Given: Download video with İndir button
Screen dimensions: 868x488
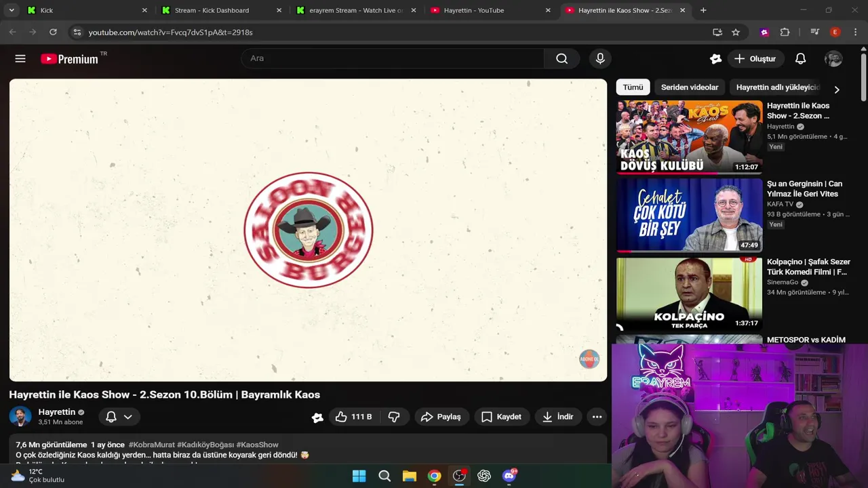Looking at the screenshot, I should (558, 417).
